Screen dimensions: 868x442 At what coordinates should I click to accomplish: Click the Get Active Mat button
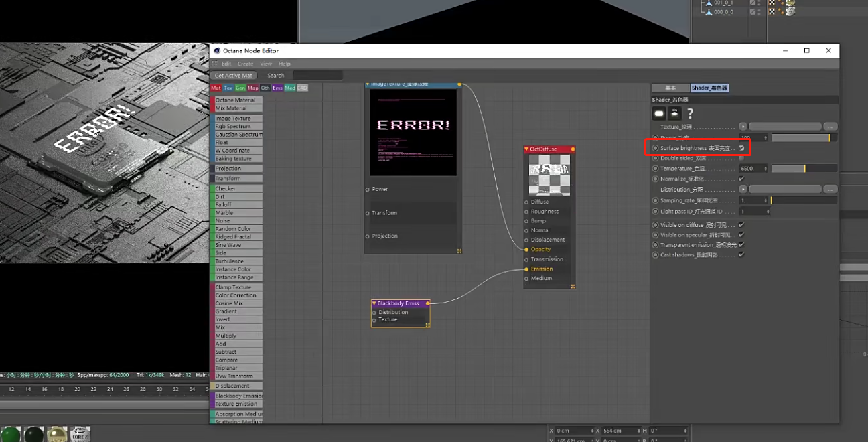(234, 76)
